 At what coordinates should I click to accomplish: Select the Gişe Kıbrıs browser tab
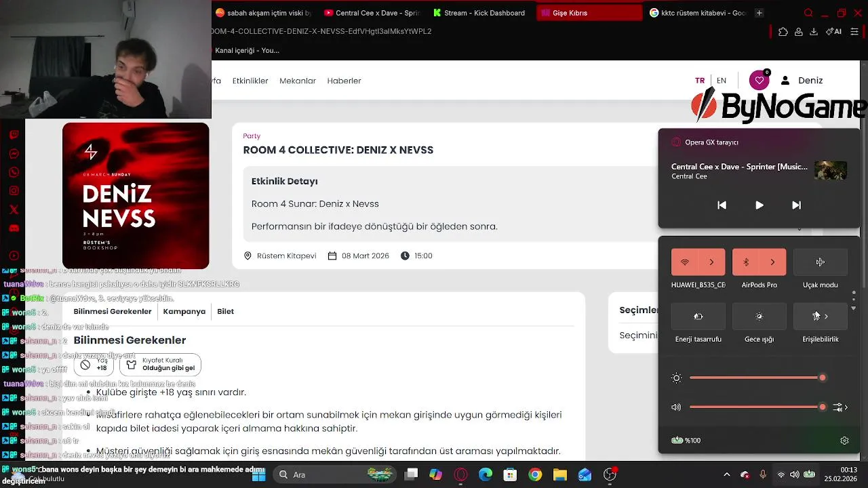tap(589, 13)
